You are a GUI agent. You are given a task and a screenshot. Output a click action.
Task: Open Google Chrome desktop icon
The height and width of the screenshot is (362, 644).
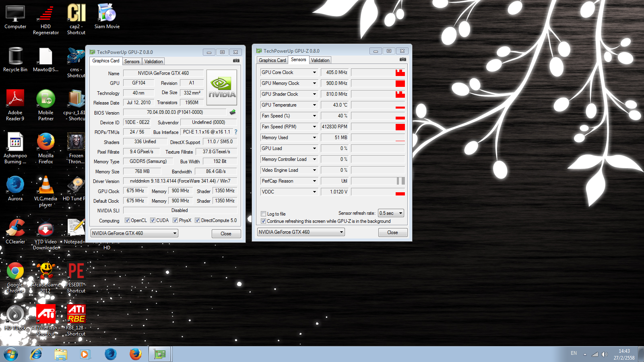(x=15, y=278)
